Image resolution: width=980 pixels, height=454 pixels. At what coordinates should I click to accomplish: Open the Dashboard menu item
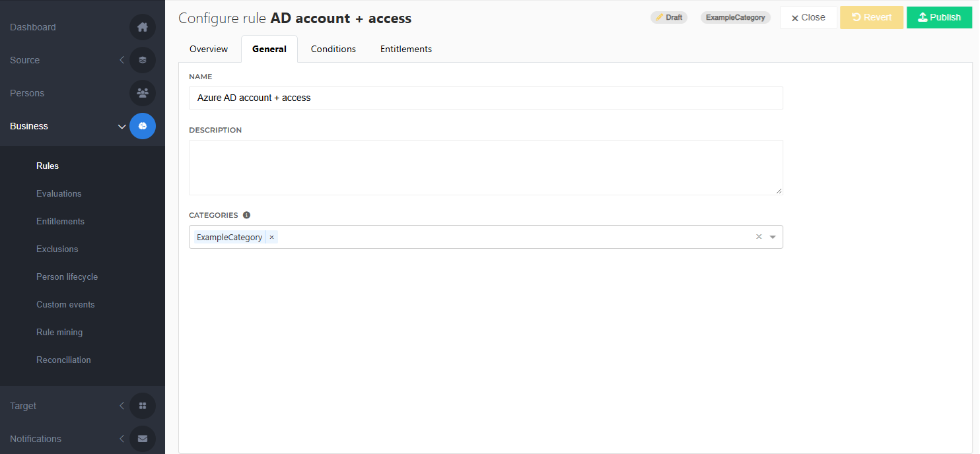(33, 27)
